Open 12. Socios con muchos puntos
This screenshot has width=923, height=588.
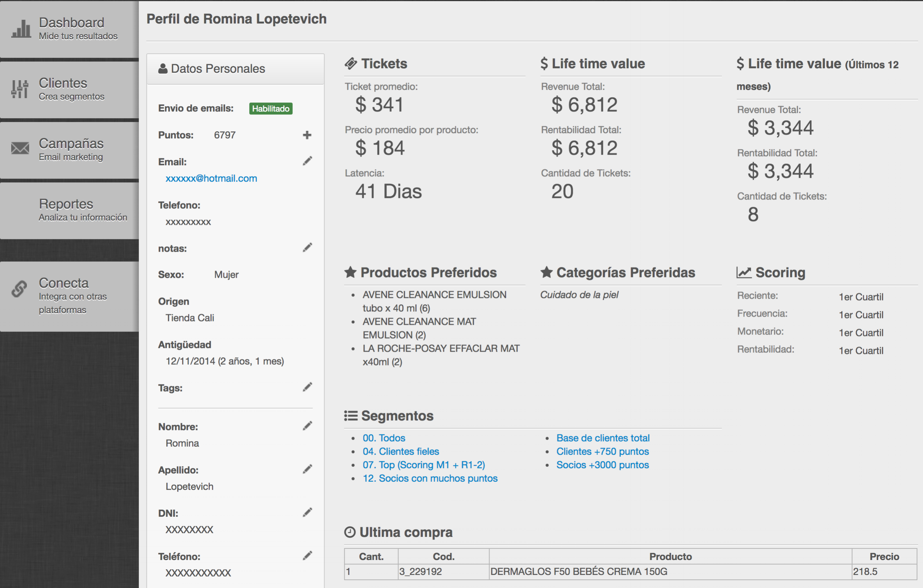pyautogui.click(x=430, y=478)
